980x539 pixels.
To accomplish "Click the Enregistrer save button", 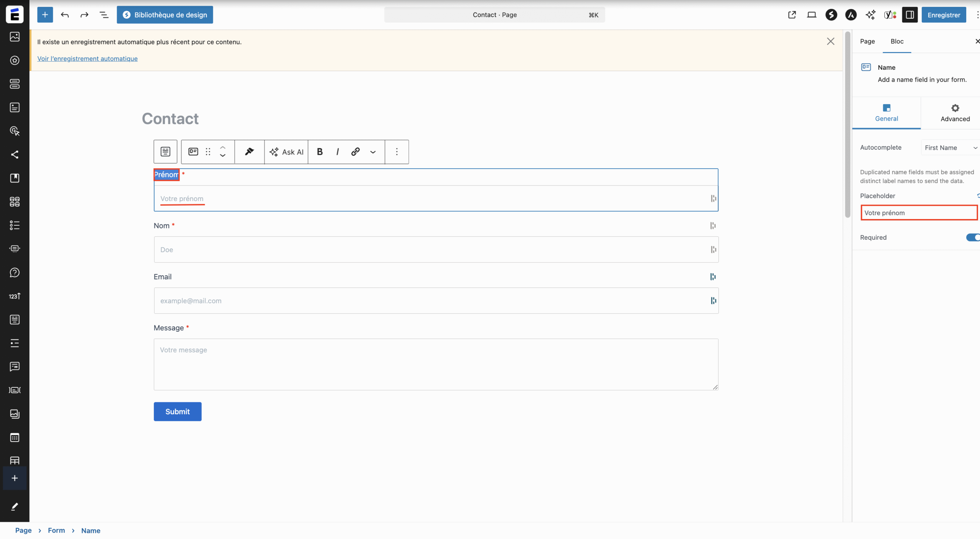I will coord(943,15).
